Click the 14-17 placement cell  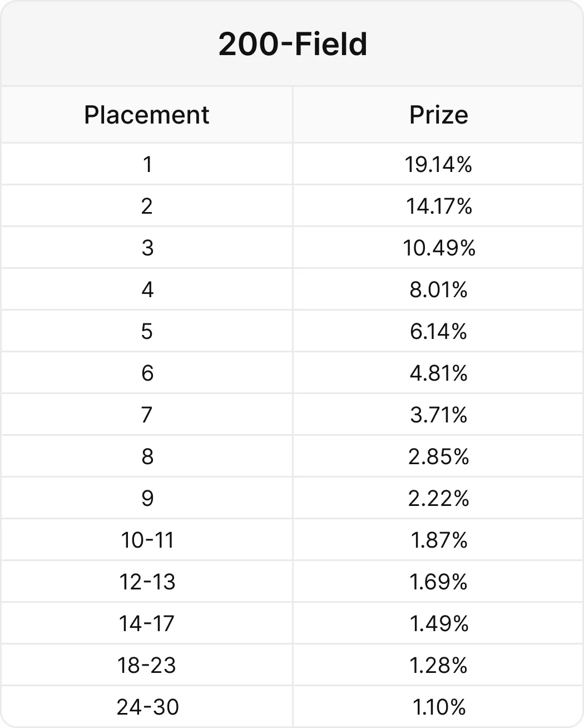147,623
